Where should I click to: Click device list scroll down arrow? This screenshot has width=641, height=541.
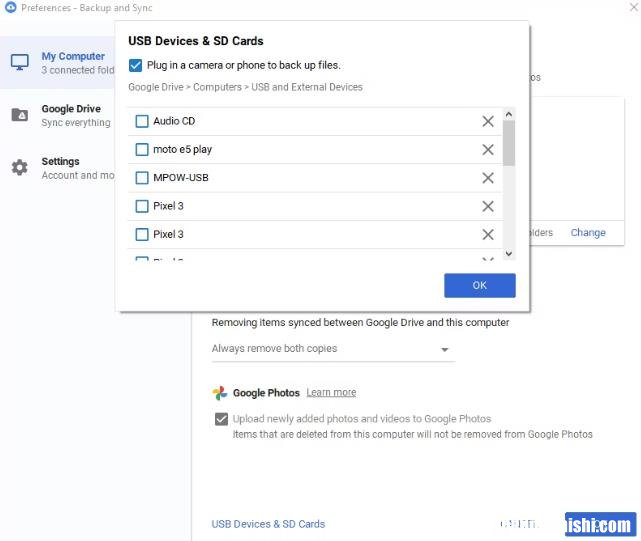[x=509, y=254]
